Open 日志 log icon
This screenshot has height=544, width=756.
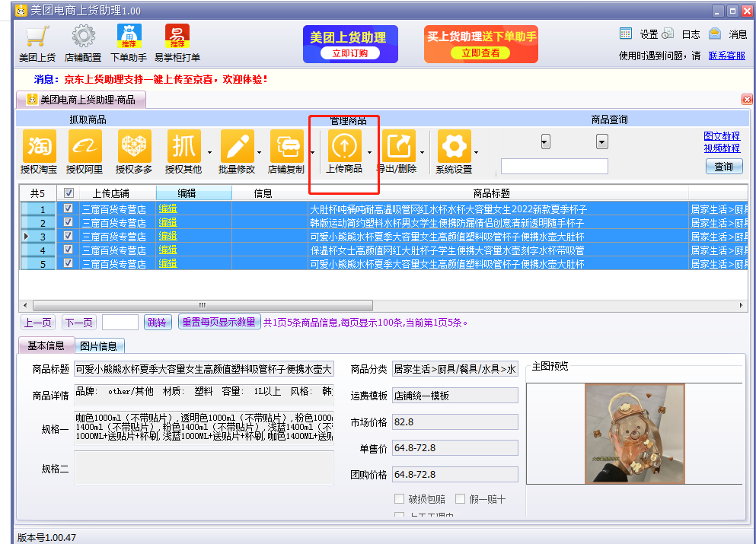click(x=668, y=33)
